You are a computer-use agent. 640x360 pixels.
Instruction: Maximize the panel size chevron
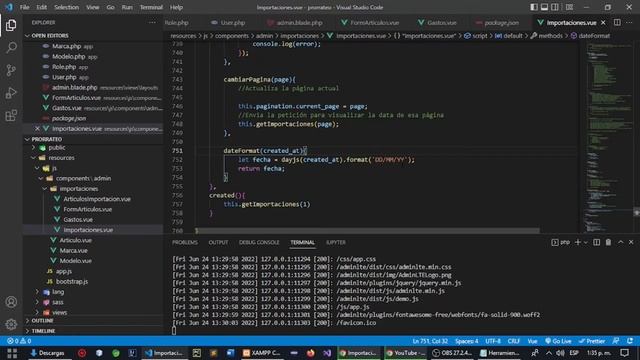click(x=620, y=242)
